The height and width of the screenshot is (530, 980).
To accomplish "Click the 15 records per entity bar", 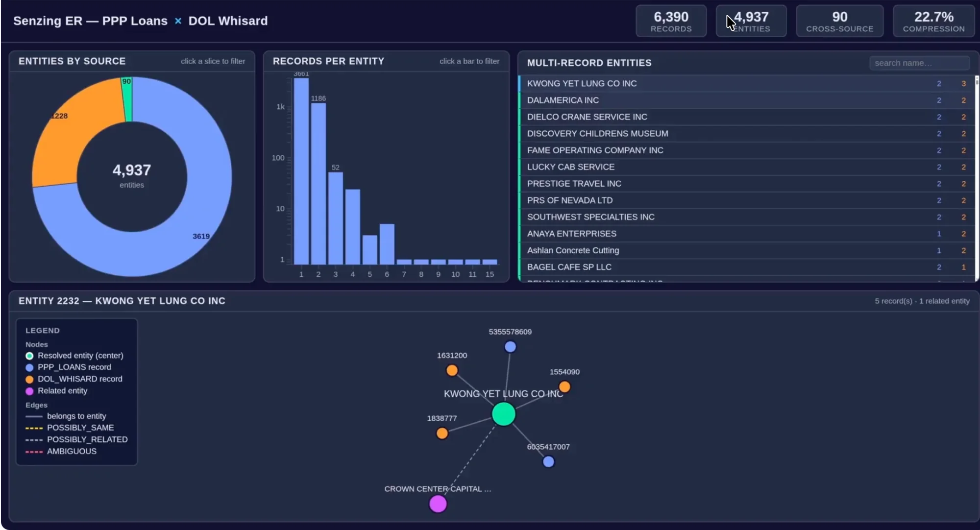I will click(490, 262).
